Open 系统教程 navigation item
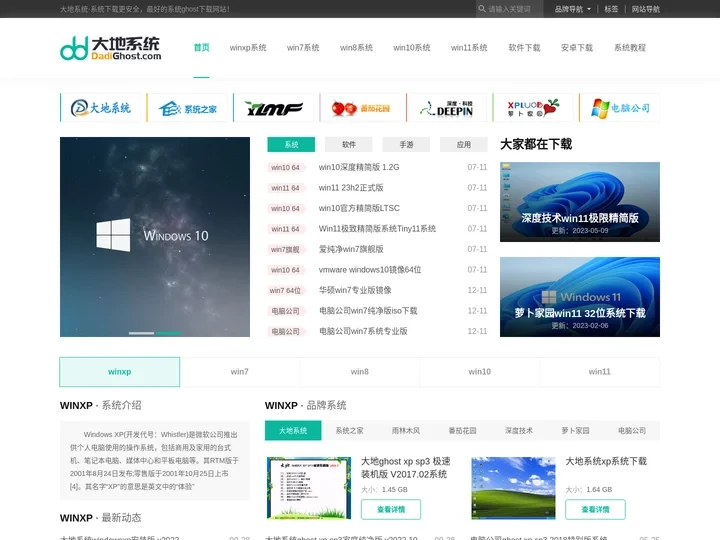The image size is (720, 540). tap(630, 47)
